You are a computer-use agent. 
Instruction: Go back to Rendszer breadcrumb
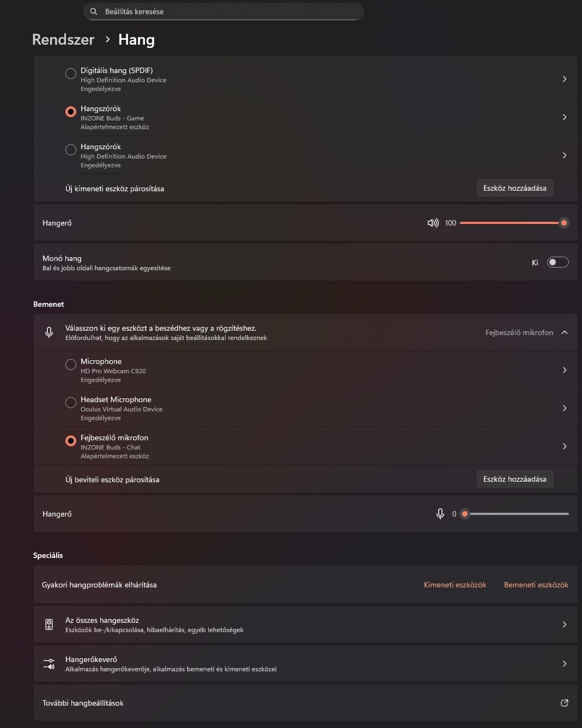point(63,40)
